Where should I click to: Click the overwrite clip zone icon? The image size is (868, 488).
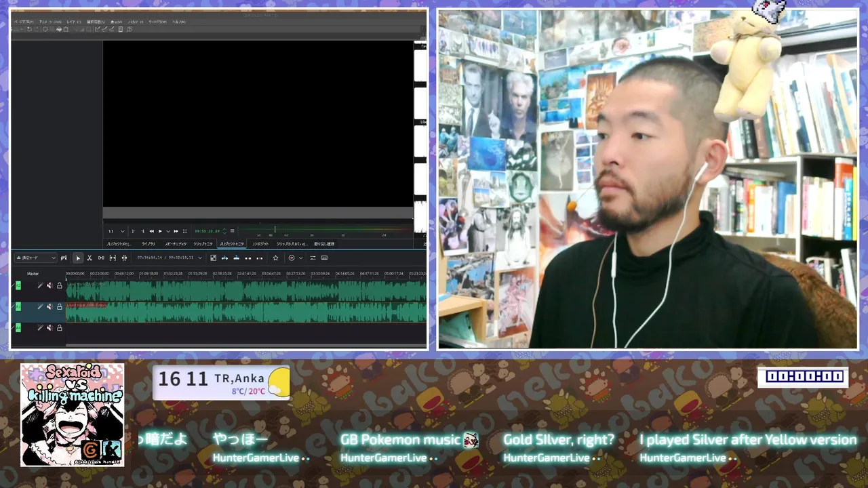236,258
